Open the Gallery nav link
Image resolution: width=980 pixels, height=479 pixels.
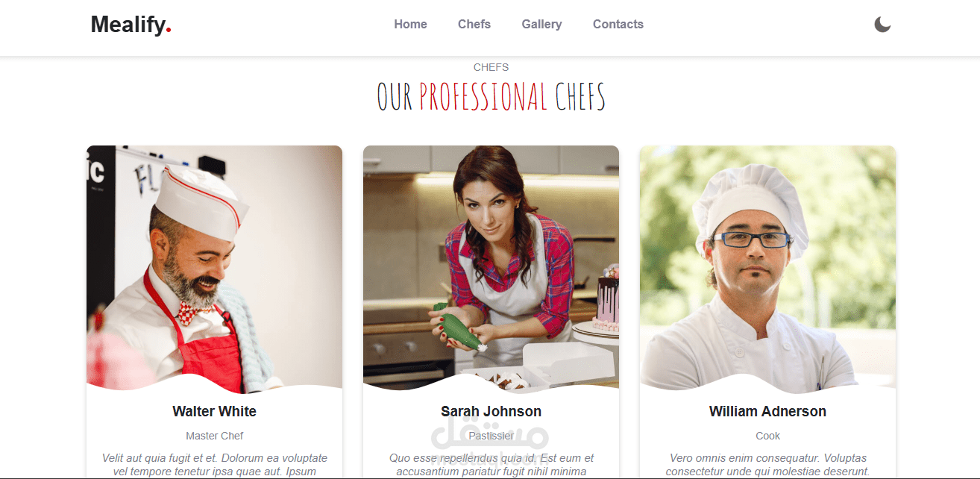click(541, 25)
